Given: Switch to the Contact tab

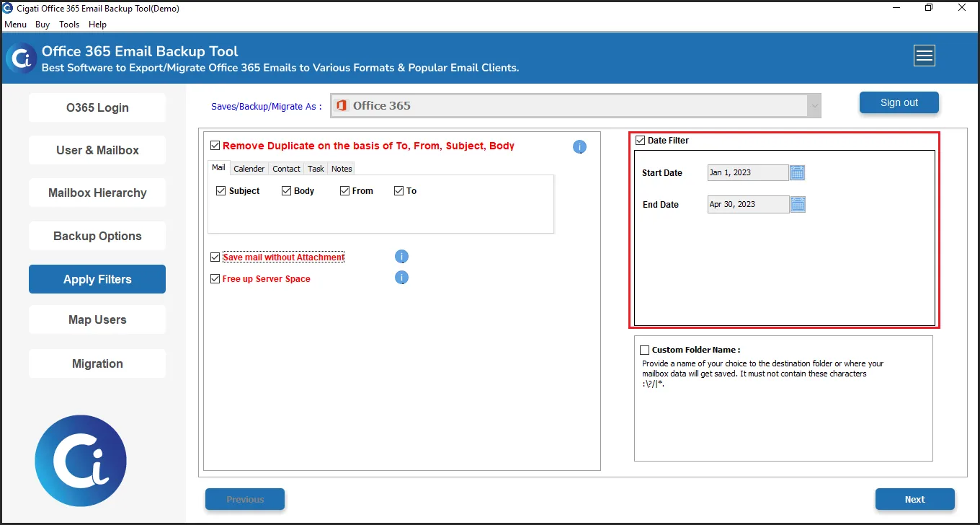Looking at the screenshot, I should (286, 169).
